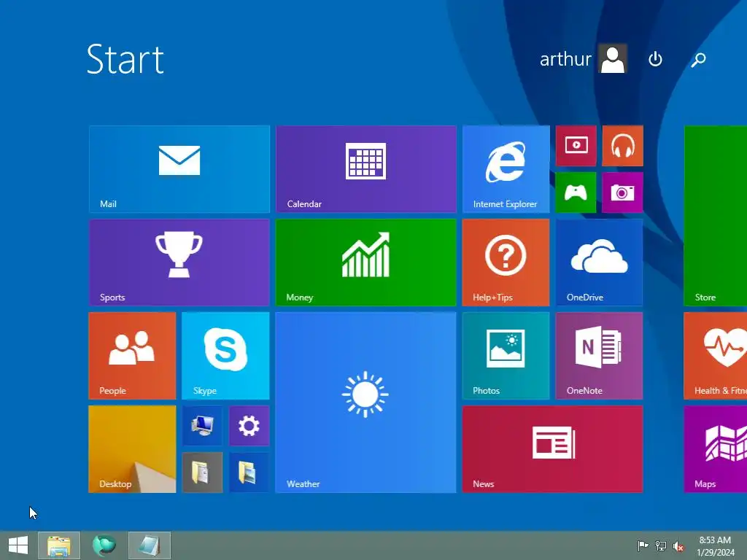This screenshot has width=747, height=560.
Task: Open the Maps tile
Action: pyautogui.click(x=716, y=449)
